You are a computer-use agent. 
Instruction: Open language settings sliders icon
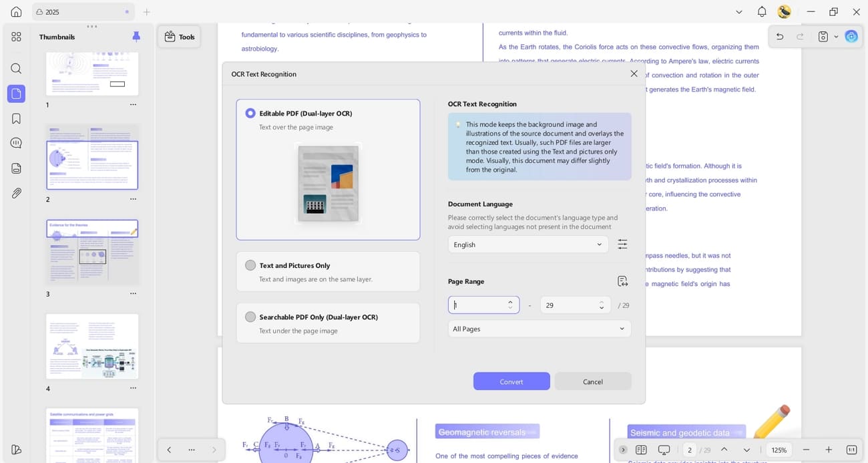(622, 245)
